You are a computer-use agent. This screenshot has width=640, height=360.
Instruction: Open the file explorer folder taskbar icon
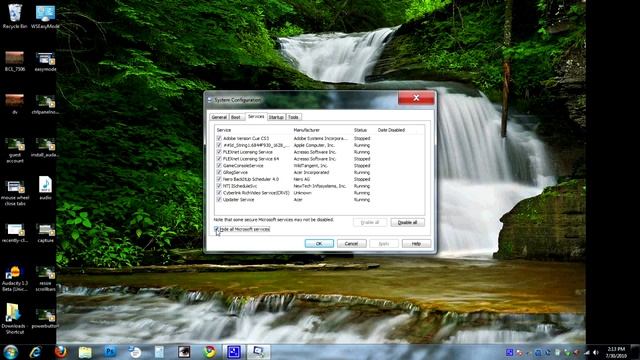[85, 352]
